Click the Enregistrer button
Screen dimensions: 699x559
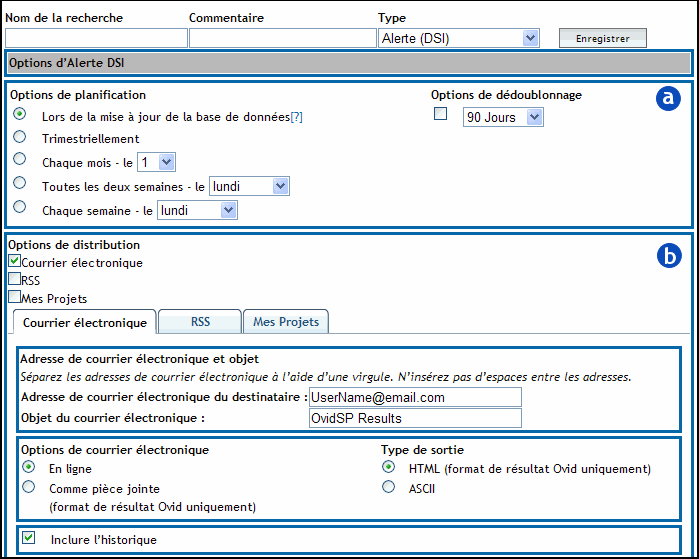(x=603, y=38)
